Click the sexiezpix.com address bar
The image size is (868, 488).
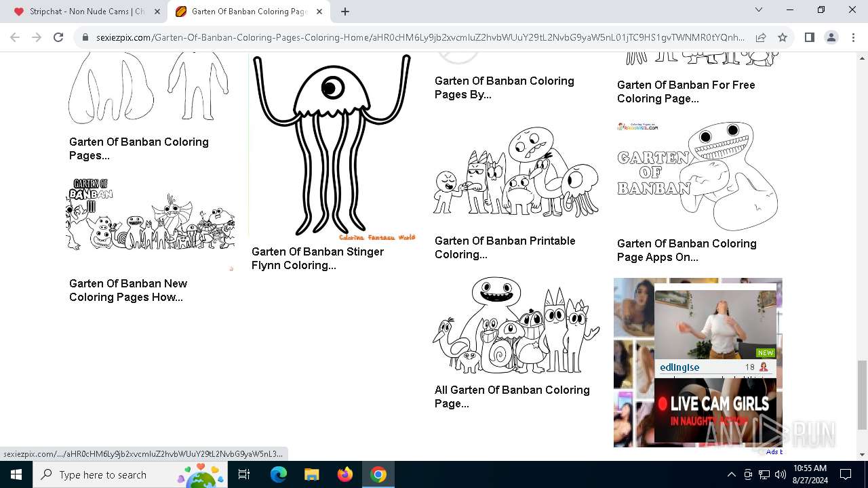click(420, 37)
